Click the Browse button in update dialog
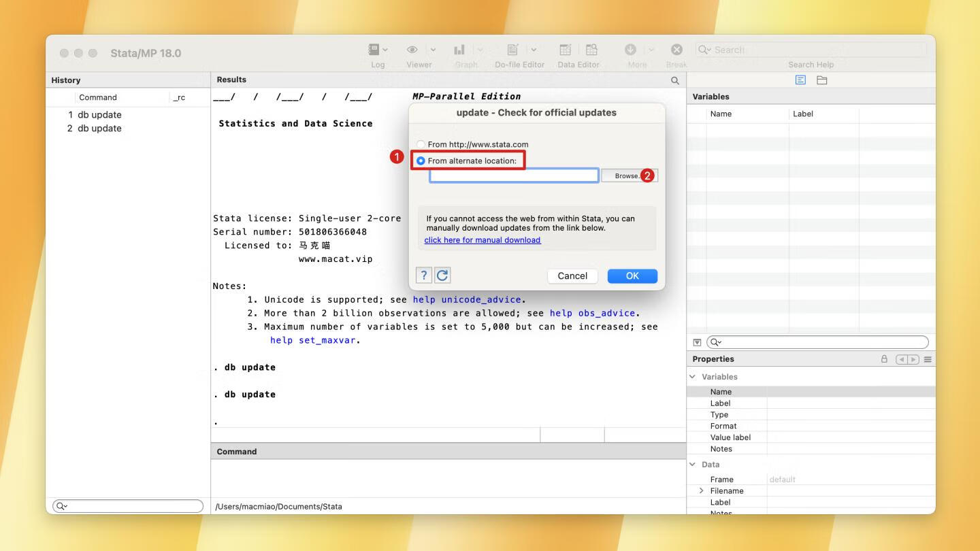 click(x=629, y=176)
